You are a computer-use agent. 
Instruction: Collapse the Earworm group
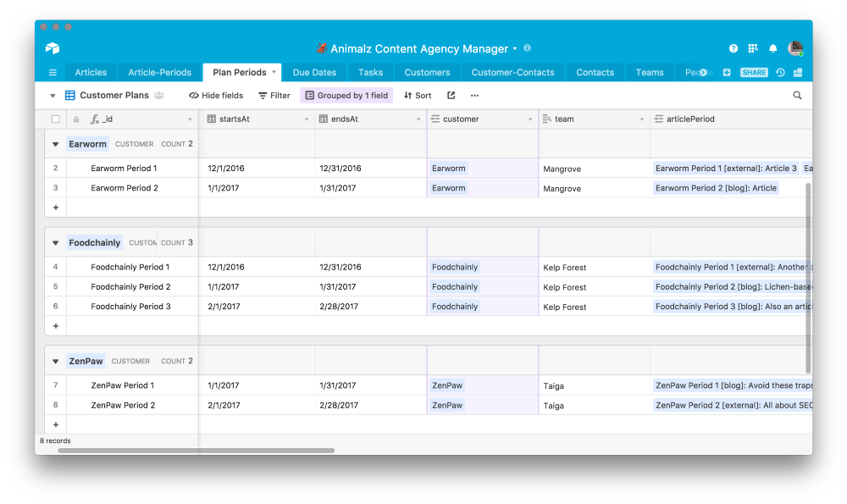[x=56, y=144]
